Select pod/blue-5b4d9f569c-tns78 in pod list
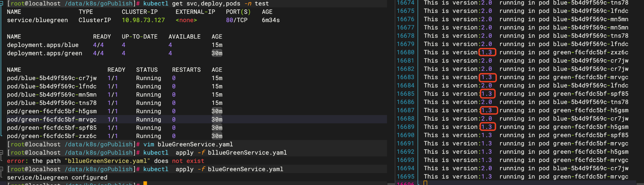 point(52,103)
